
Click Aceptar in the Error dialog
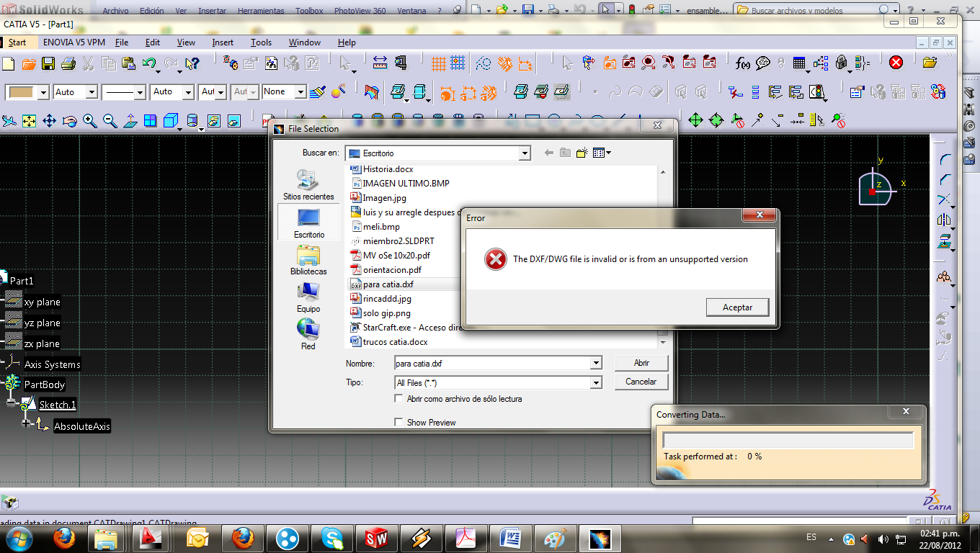[x=738, y=307]
